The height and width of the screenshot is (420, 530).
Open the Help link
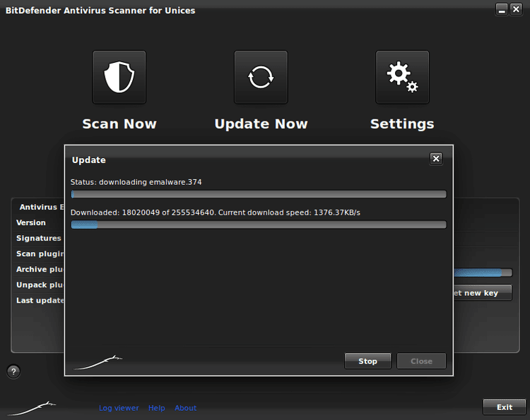(x=156, y=408)
